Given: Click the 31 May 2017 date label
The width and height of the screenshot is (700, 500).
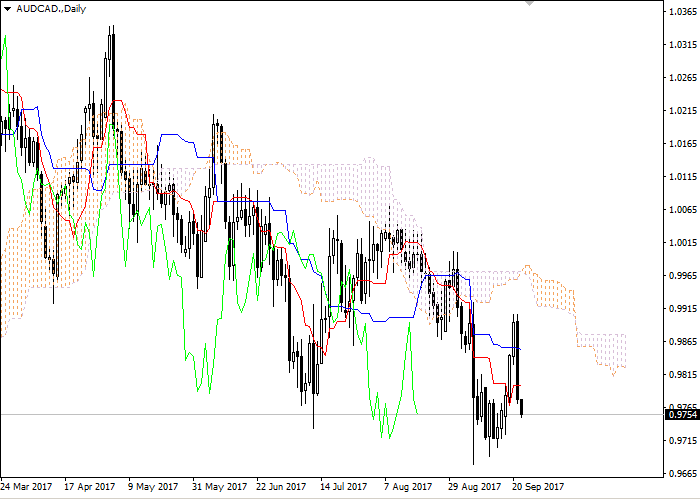Looking at the screenshot, I should [219, 487].
